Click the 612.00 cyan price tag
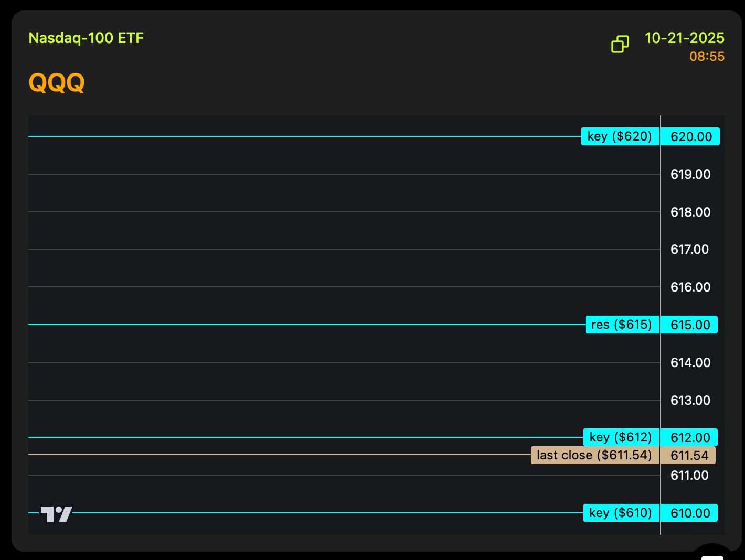Image resolution: width=745 pixels, height=560 pixels. coord(689,438)
